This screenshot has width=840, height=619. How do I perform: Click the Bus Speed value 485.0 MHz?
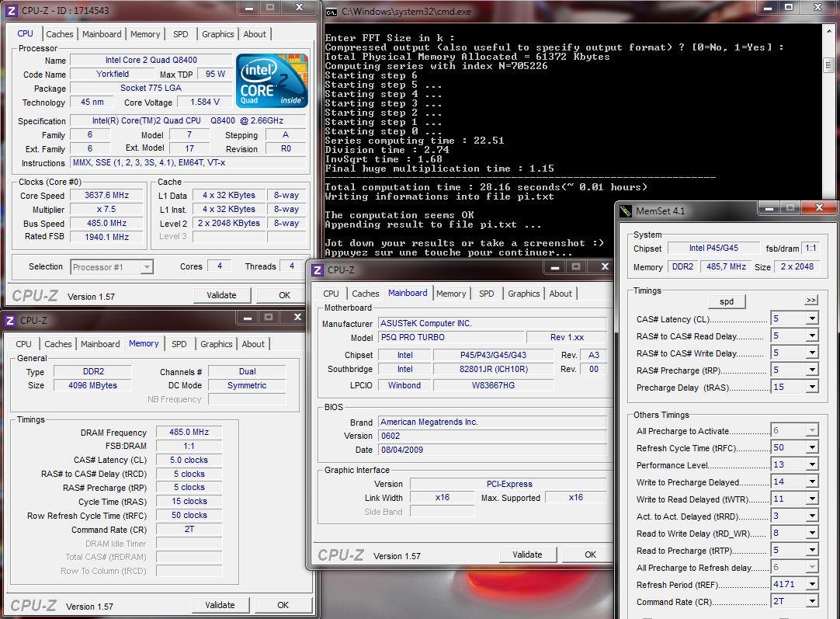click(106, 224)
